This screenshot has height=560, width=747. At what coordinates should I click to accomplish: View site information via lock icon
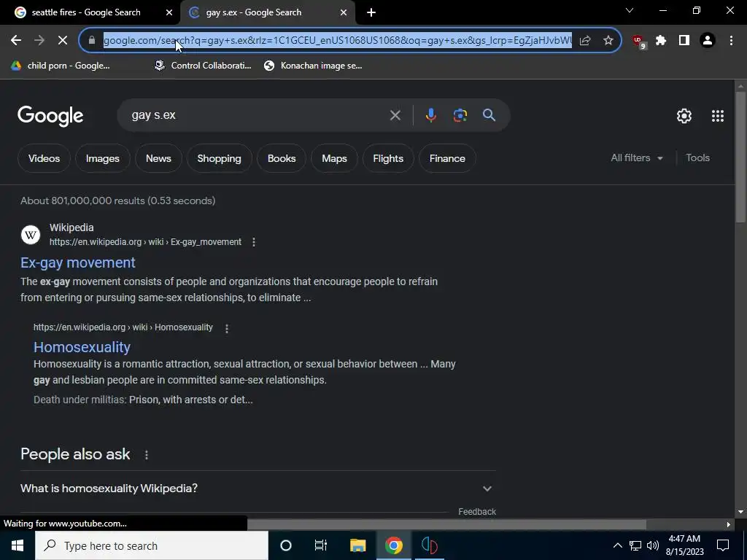92,41
